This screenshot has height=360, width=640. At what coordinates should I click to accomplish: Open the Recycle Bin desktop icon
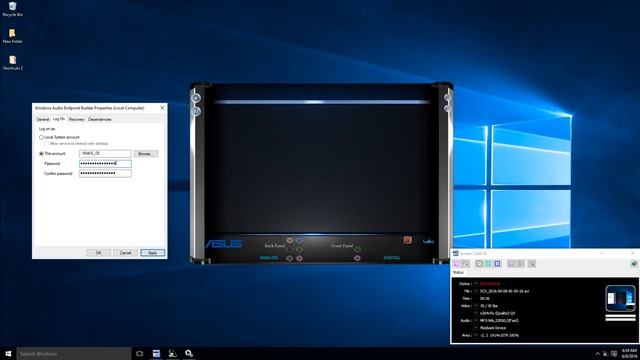pos(12,9)
